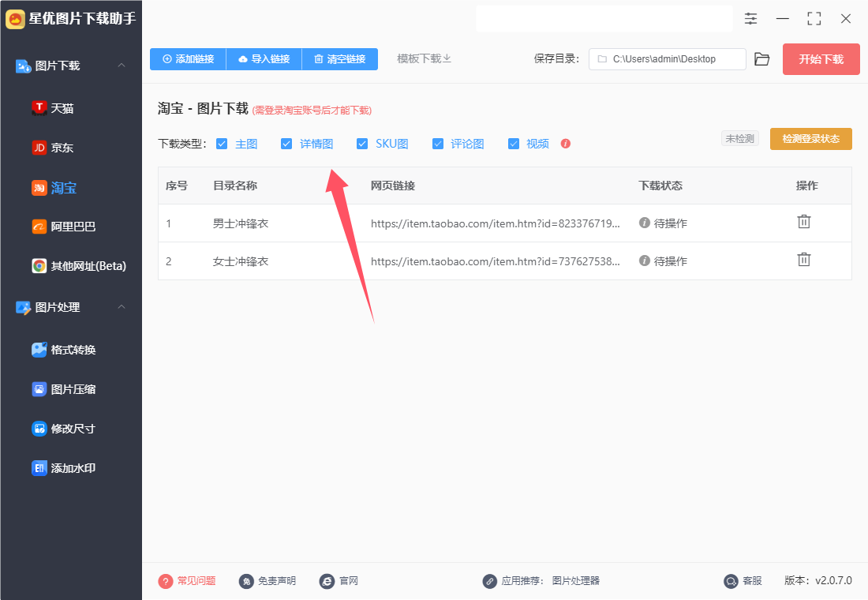The image size is (868, 600).
Task: Uncheck the 主图 download type checkbox
Action: click(222, 144)
